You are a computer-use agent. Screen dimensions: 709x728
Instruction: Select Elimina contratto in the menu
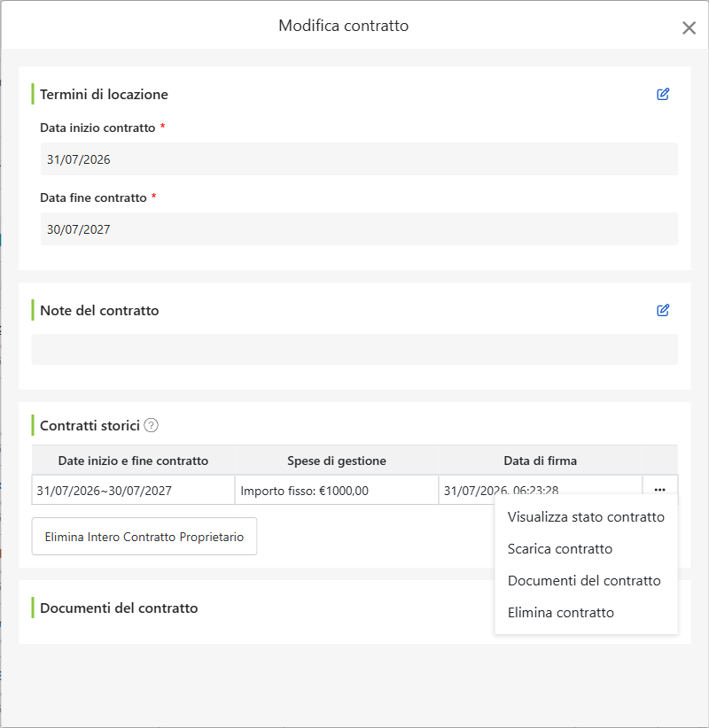pyautogui.click(x=586, y=612)
